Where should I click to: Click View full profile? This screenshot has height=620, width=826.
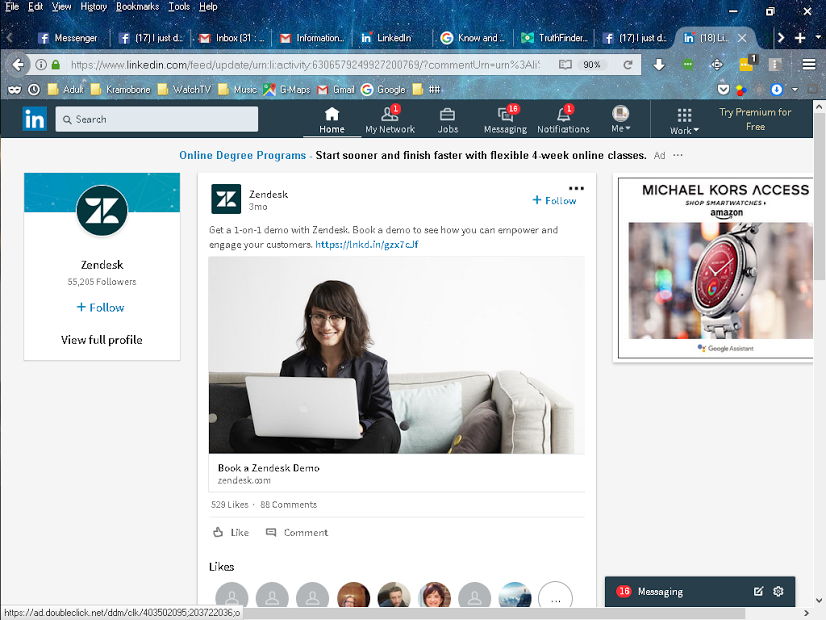[x=102, y=340]
